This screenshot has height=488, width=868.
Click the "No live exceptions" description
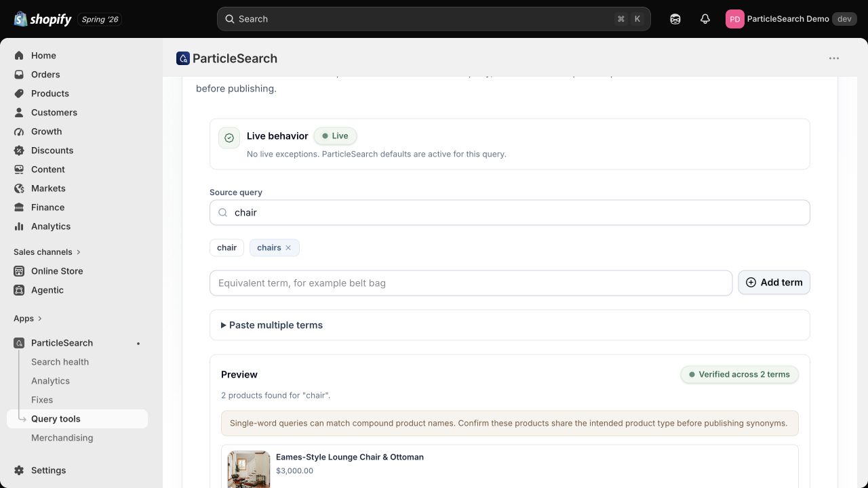376,155
